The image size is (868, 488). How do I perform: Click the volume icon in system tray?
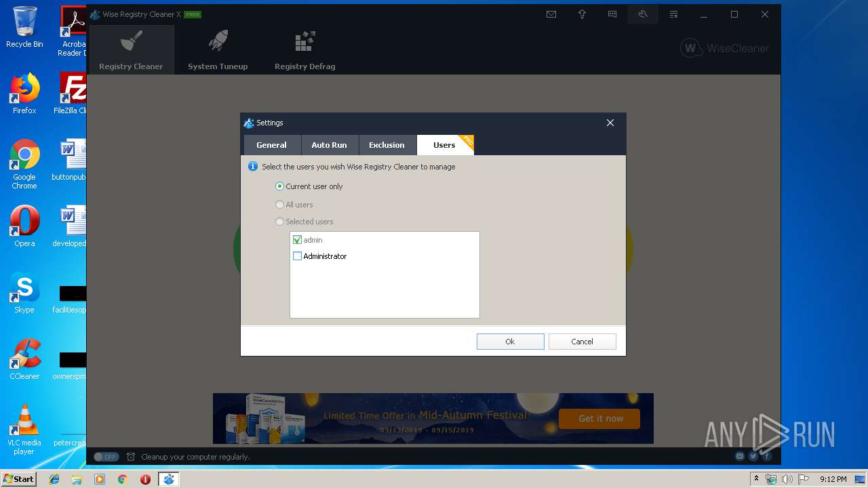787,479
